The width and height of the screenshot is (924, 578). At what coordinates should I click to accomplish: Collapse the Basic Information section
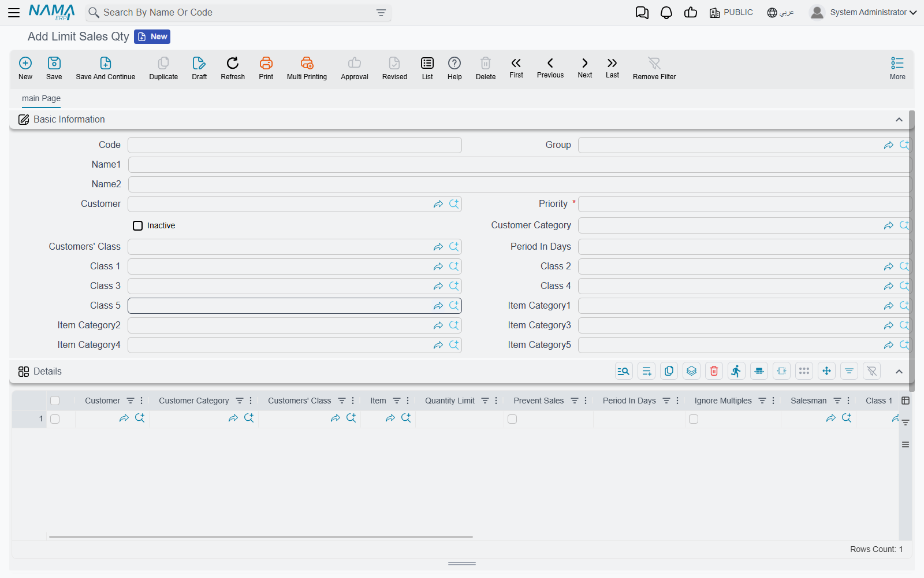tap(899, 120)
